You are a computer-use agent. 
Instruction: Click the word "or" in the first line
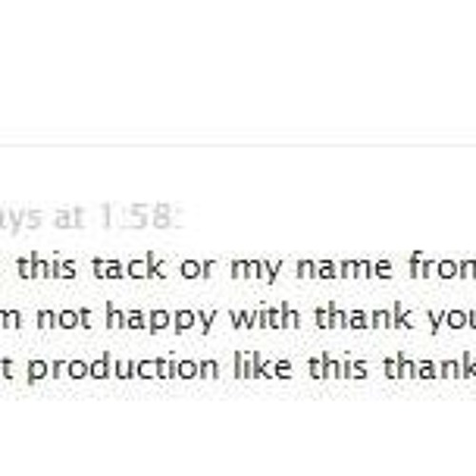point(196,269)
